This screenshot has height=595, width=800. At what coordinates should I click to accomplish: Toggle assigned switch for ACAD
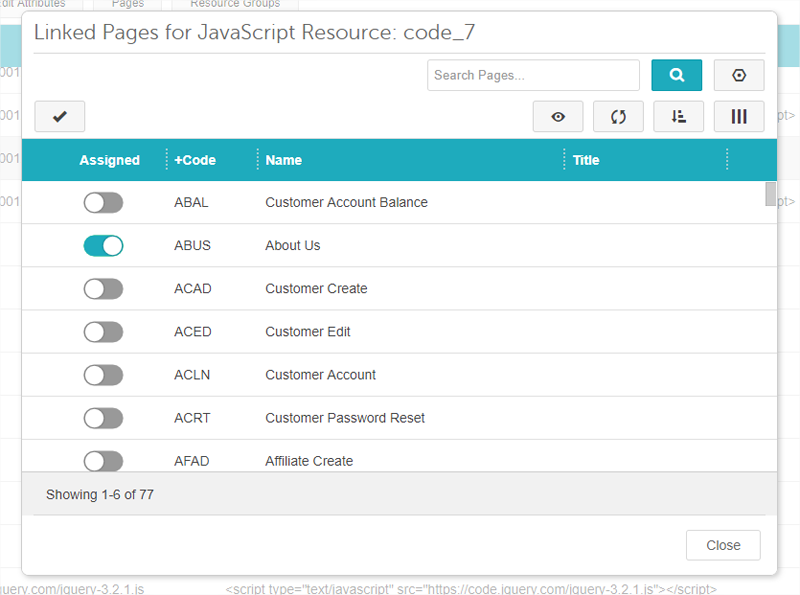click(x=104, y=289)
